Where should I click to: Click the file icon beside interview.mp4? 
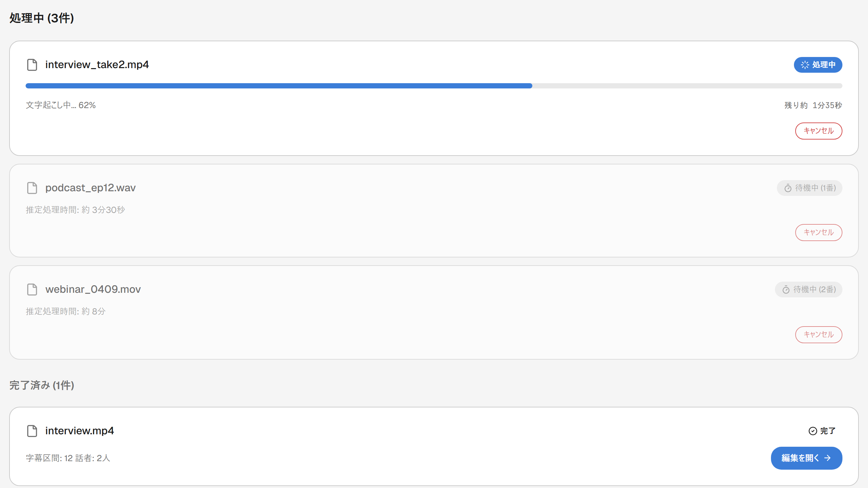(32, 431)
